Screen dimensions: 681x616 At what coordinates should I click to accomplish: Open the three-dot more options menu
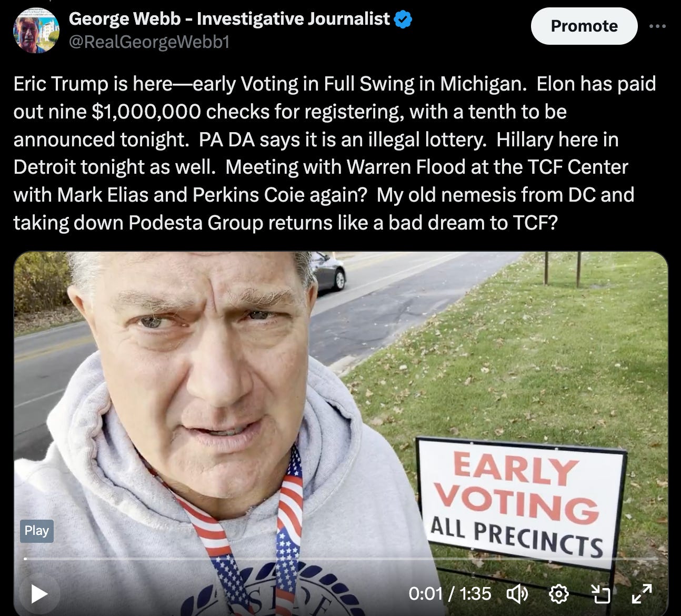pyautogui.click(x=658, y=26)
